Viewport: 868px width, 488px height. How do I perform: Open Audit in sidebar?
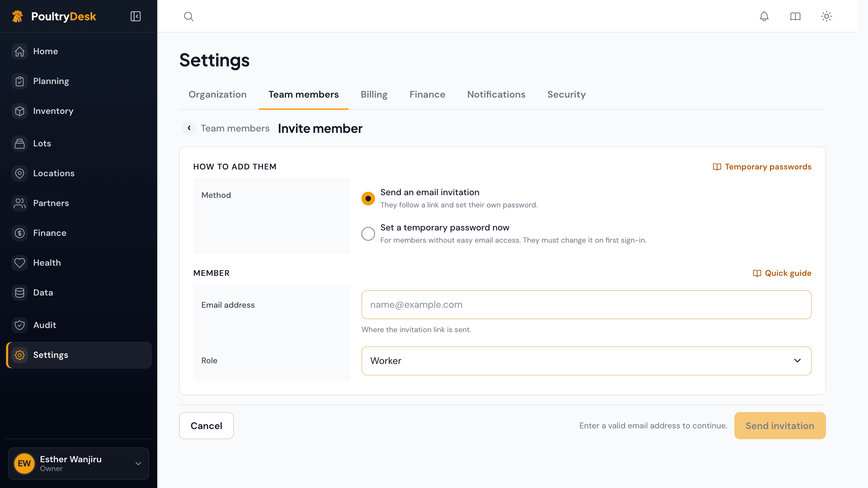coord(79,325)
